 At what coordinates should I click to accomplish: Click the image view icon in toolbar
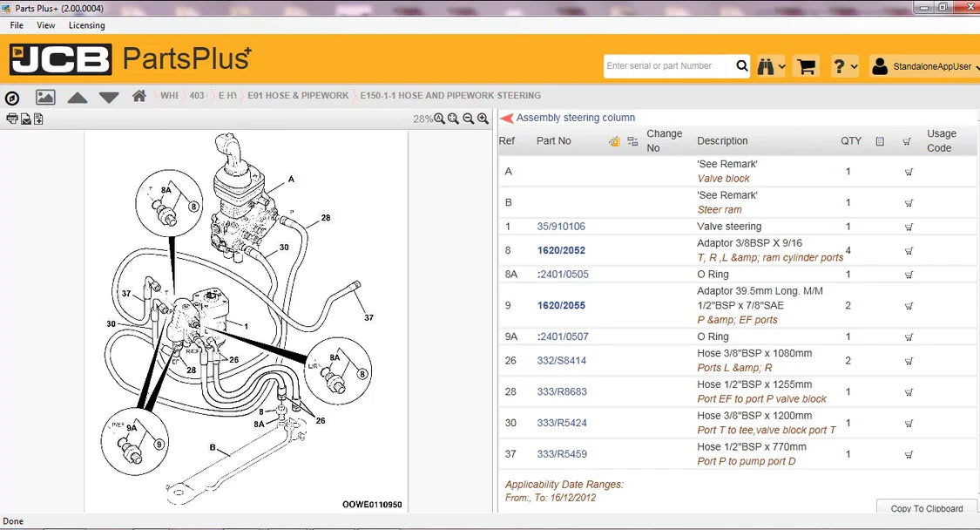click(x=45, y=97)
